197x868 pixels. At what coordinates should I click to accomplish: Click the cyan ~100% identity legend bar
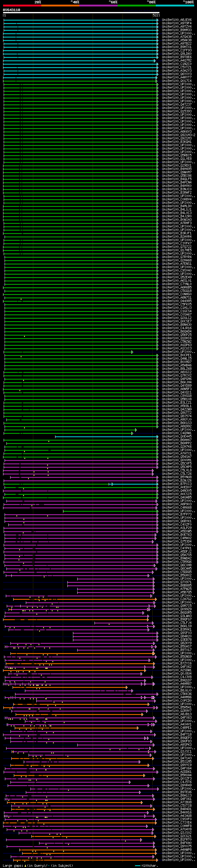[175, 6]
